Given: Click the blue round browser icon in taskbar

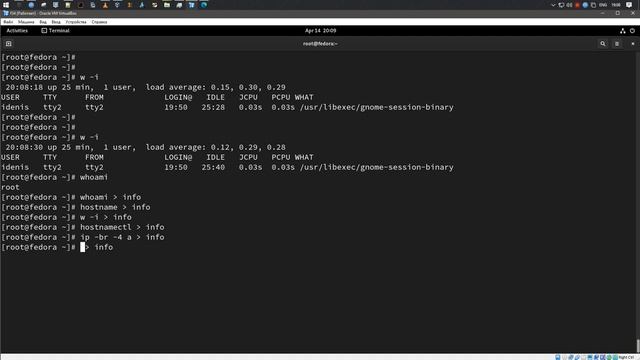Looking at the screenshot, I should [x=31, y=5].
